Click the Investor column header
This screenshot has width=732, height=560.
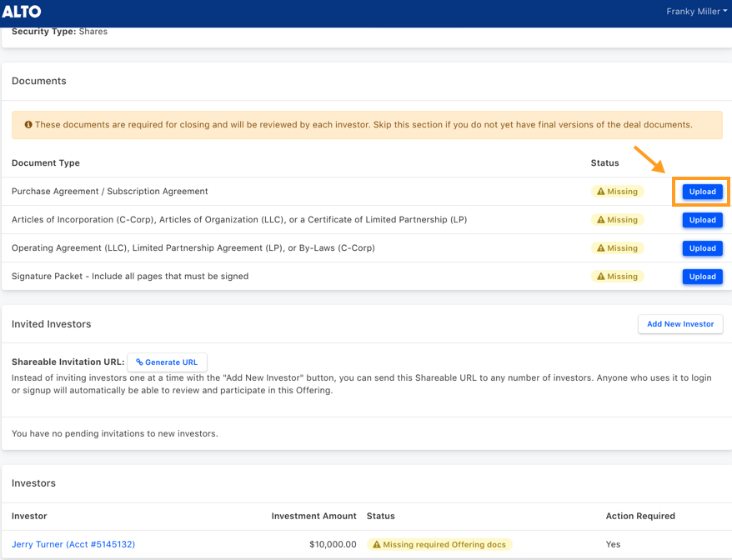(29, 516)
